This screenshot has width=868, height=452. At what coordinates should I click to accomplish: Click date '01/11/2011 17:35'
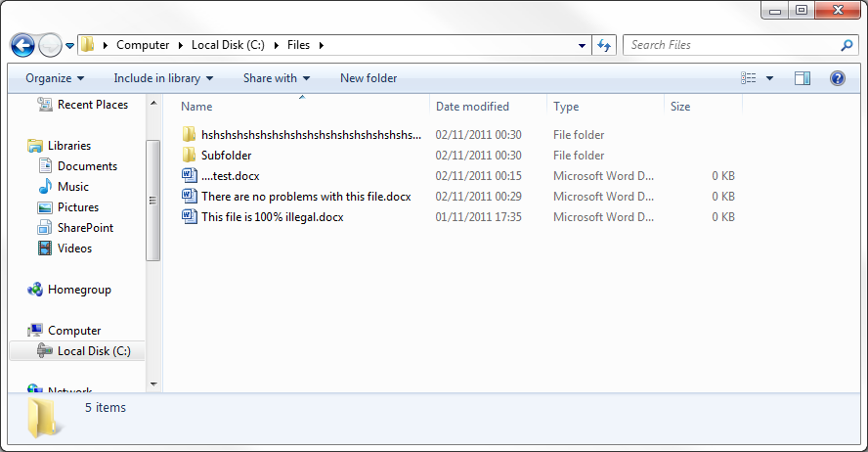coord(478,217)
